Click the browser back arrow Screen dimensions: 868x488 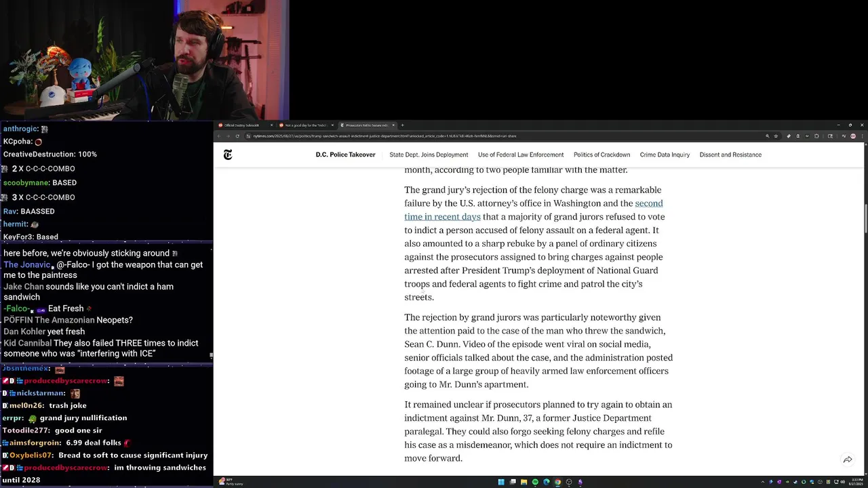click(x=219, y=136)
